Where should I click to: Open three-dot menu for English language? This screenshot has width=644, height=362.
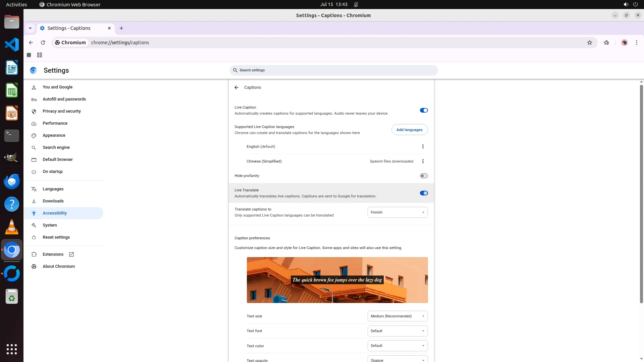pyautogui.click(x=423, y=146)
